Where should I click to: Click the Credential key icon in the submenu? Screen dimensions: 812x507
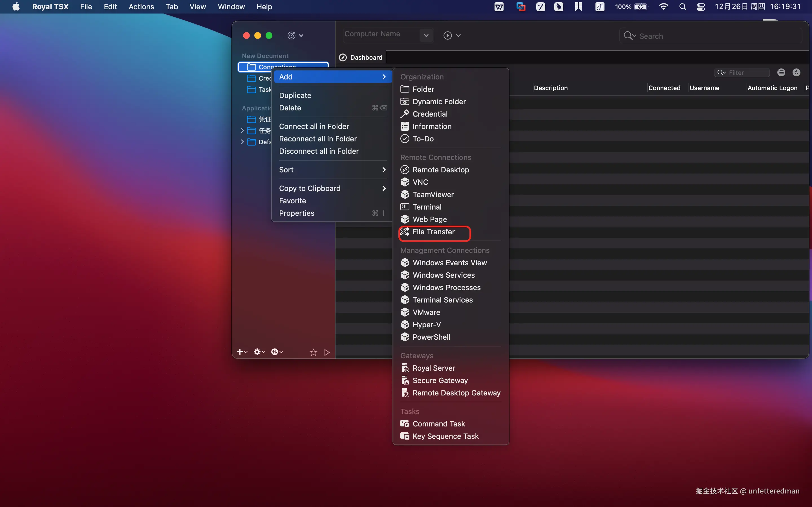pyautogui.click(x=405, y=114)
